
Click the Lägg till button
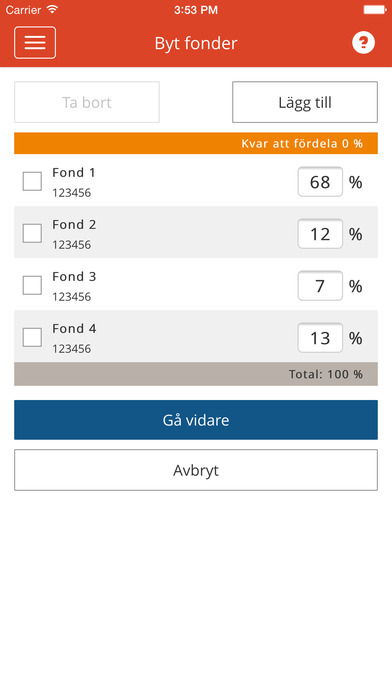coord(305,102)
